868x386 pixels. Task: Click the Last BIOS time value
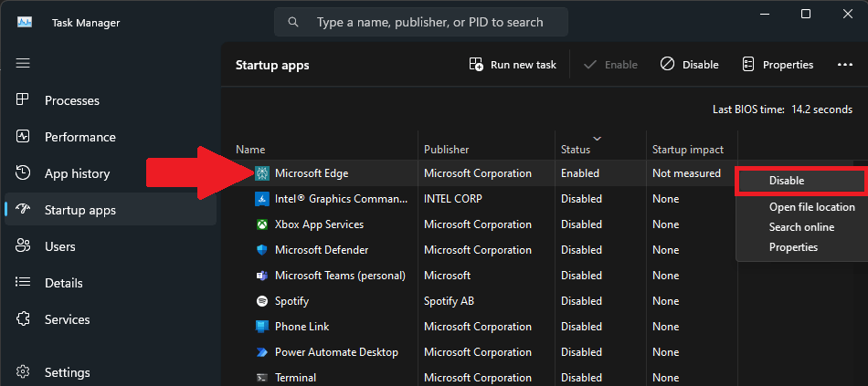[x=821, y=110]
